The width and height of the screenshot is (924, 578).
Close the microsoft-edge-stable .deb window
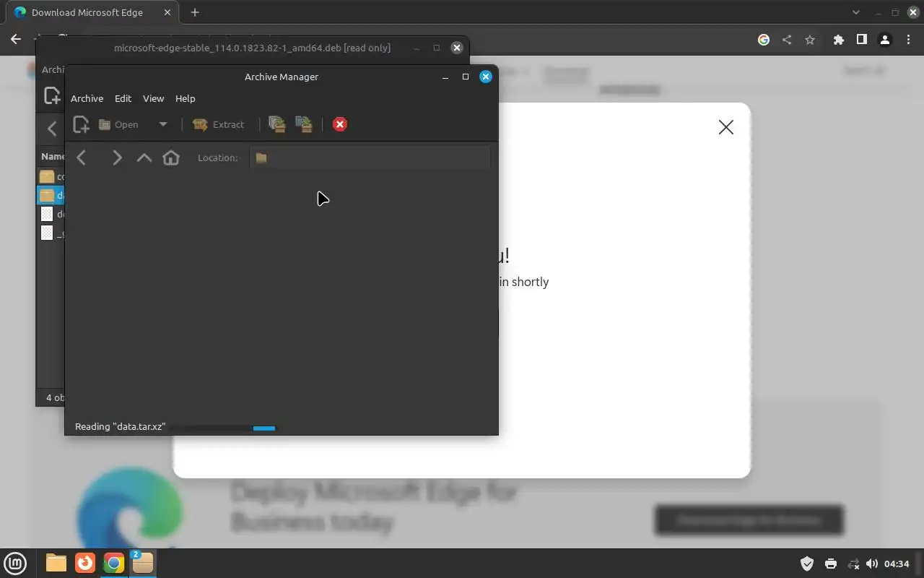[456, 48]
